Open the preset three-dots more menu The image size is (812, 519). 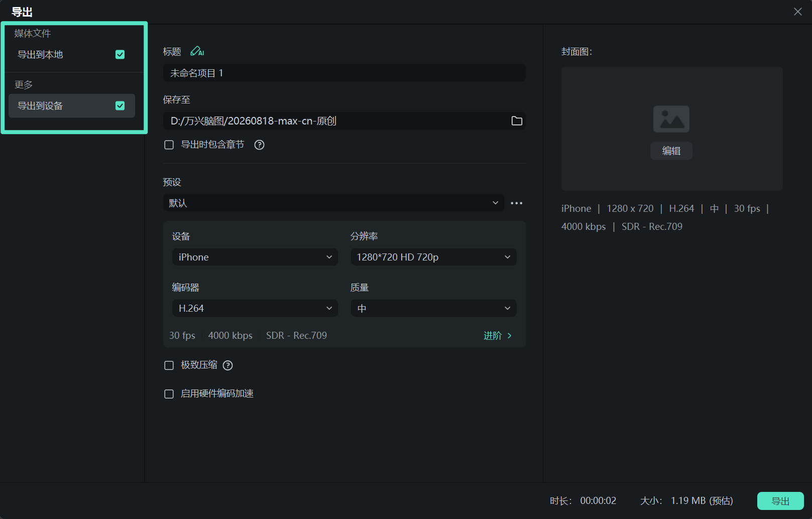(x=517, y=203)
